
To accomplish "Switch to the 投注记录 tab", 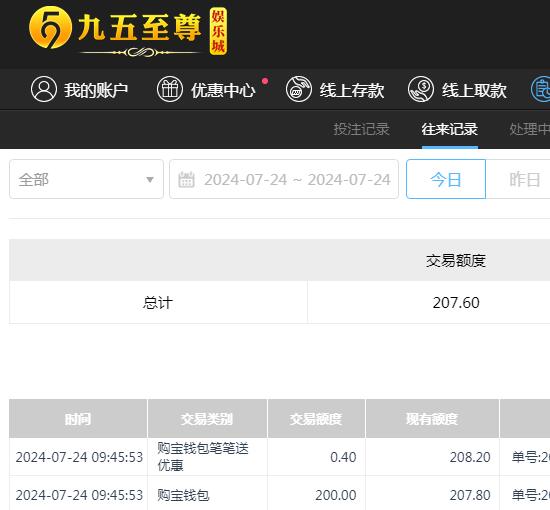I will click(x=361, y=129).
